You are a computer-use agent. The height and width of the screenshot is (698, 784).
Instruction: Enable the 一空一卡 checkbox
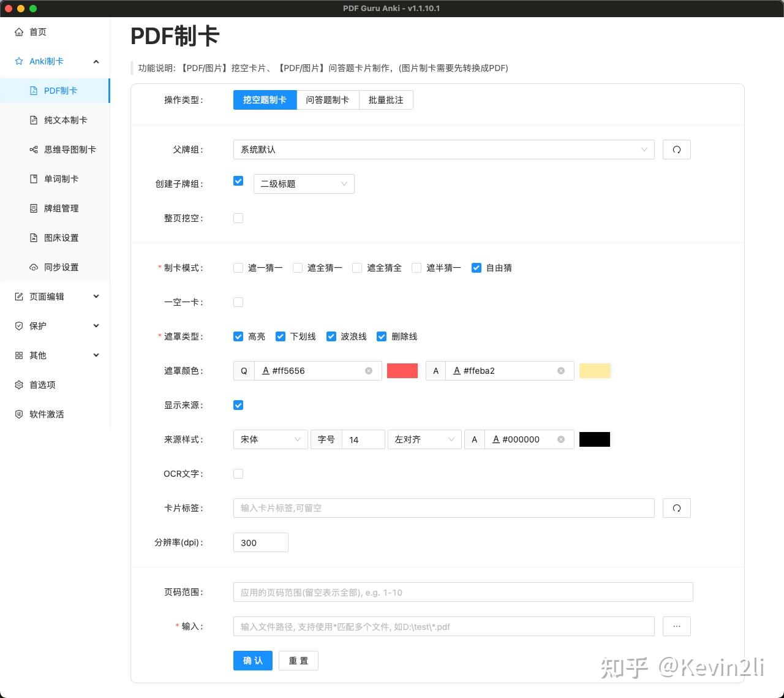point(238,302)
